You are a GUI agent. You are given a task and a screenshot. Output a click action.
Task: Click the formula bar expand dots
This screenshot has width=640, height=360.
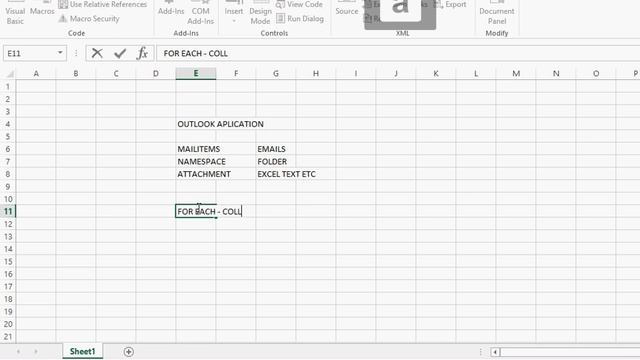(76, 53)
